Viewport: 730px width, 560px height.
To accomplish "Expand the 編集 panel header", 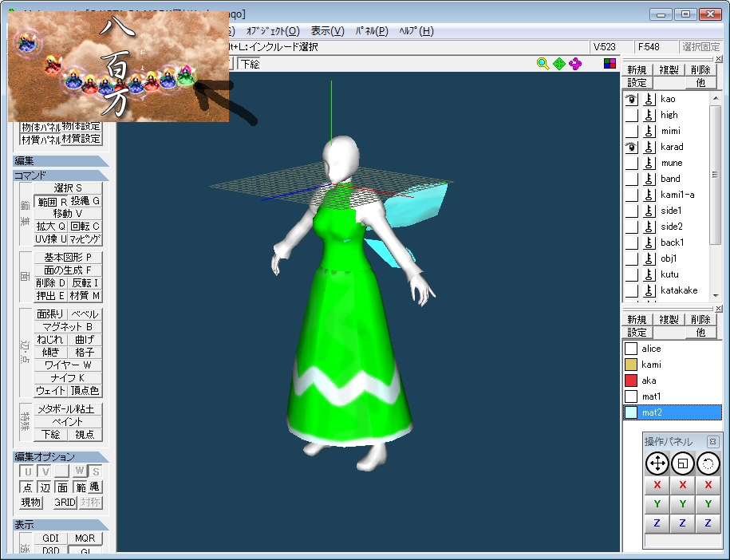I will [61, 161].
